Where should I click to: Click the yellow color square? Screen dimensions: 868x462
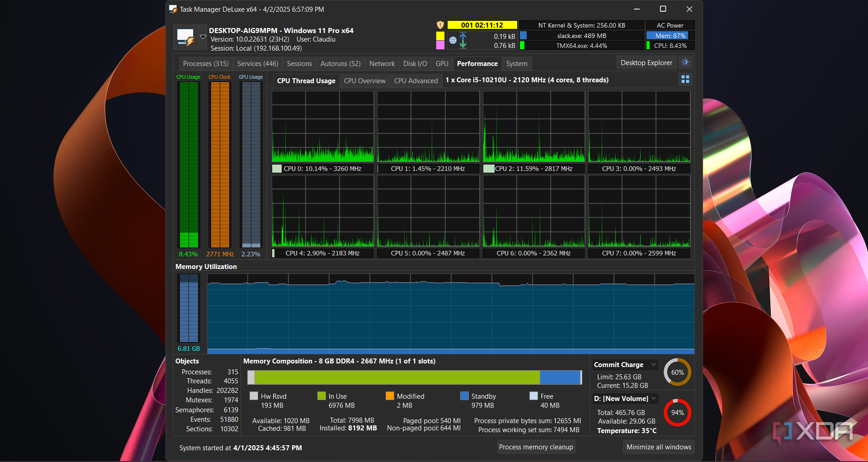click(x=440, y=36)
